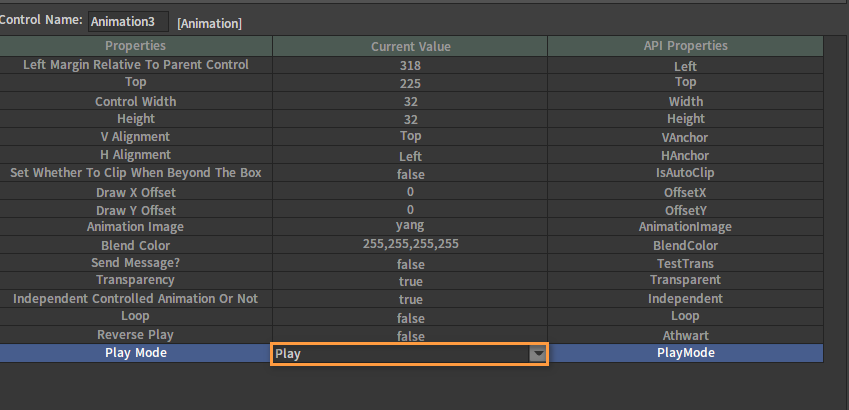This screenshot has width=849, height=410.
Task: Click the OffsetY API property cell
Action: (685, 210)
